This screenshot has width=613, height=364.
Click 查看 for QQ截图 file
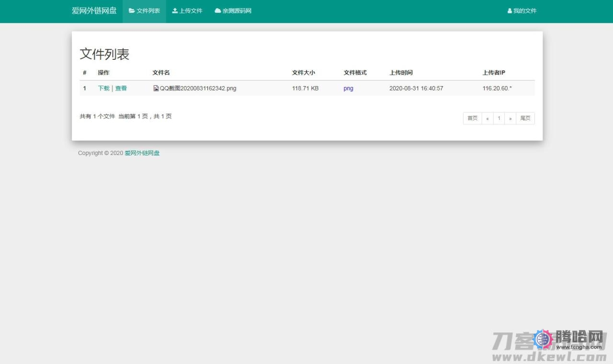click(x=121, y=88)
